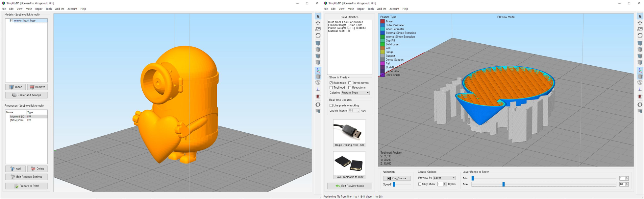Open cross section view in preview window toolbar
644x199 pixels.
(x=640, y=97)
